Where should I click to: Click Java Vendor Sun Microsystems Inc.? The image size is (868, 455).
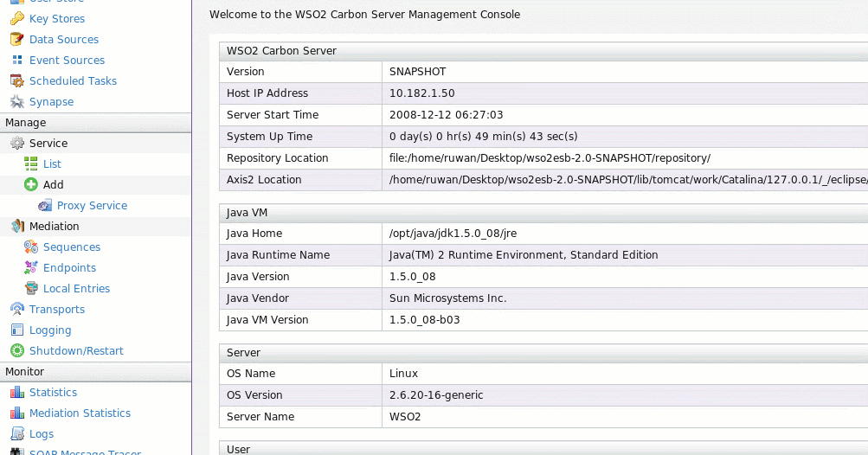pos(447,298)
